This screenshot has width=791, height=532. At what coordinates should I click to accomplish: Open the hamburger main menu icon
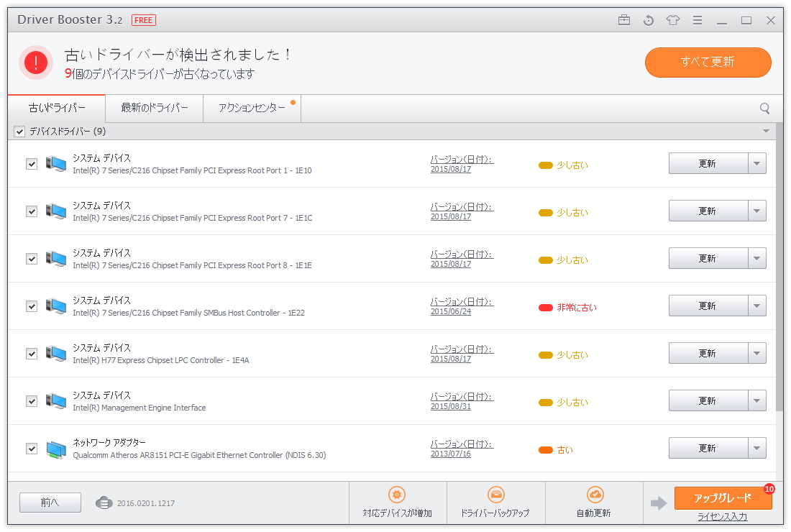coord(697,21)
